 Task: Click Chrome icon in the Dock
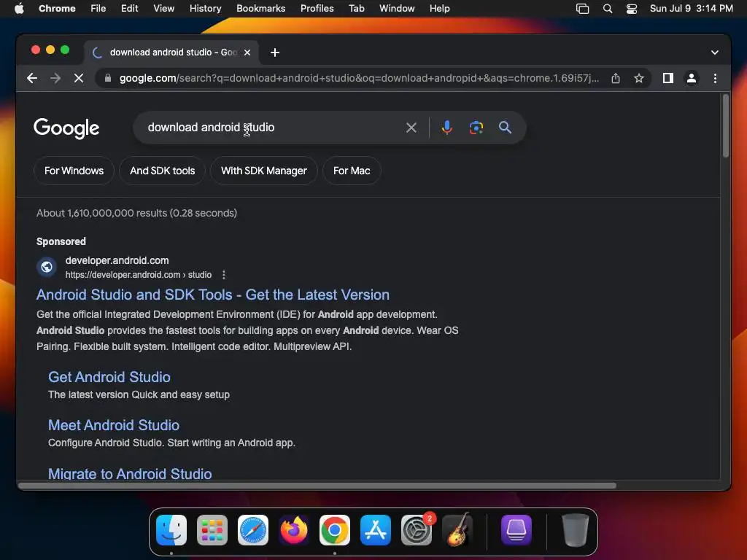[x=334, y=530]
